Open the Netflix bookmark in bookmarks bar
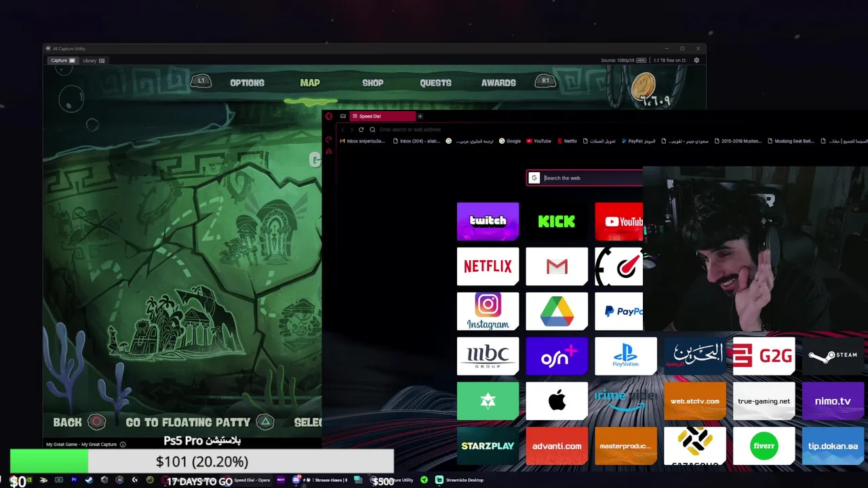868x488 pixels. point(567,141)
